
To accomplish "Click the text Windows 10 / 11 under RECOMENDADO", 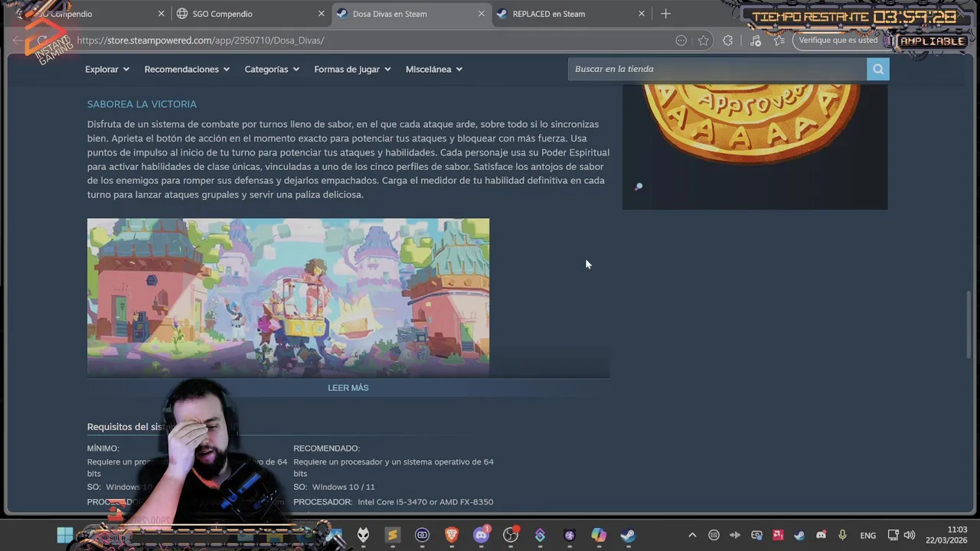I will coord(343,487).
